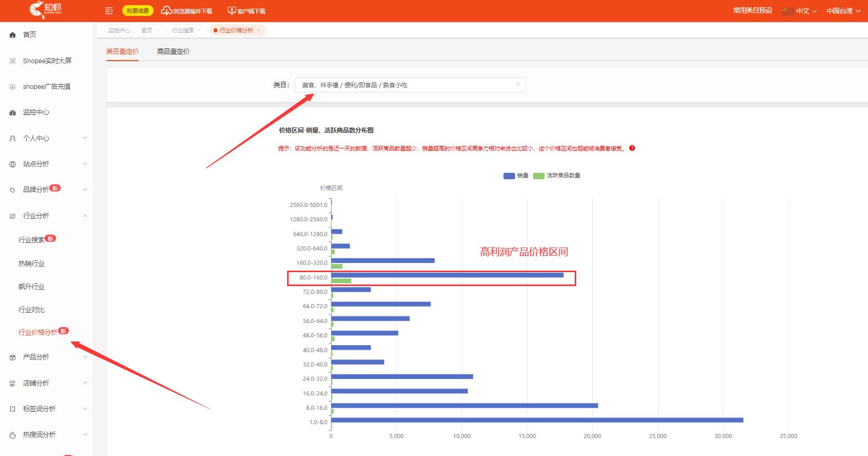Screen dimensions: 868x456
Task: Click the 价格区间-销量、活跃商品数分布图 title
Action: pos(326,130)
